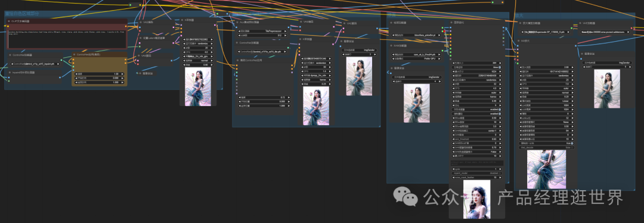Adjust the 1.00 strength slider in yellow ControlNet node
The image size is (644, 223).
(x=100, y=74)
